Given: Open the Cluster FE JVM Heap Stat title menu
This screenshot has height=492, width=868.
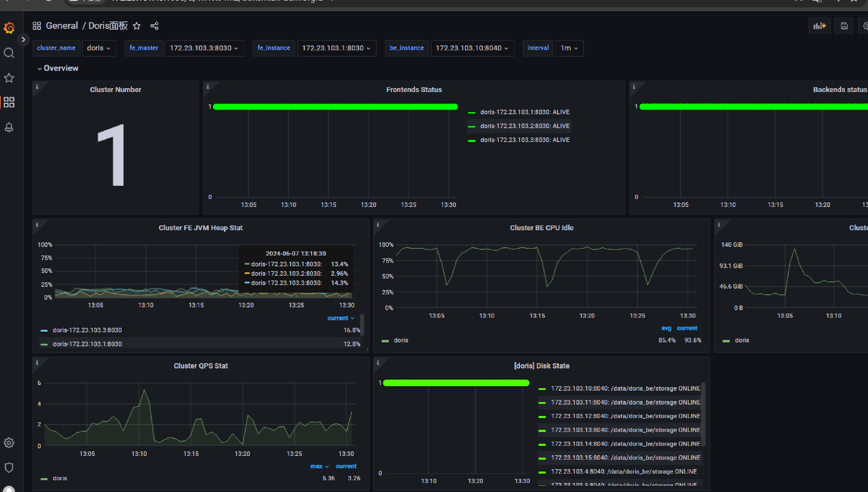Looking at the screenshot, I should tap(201, 228).
